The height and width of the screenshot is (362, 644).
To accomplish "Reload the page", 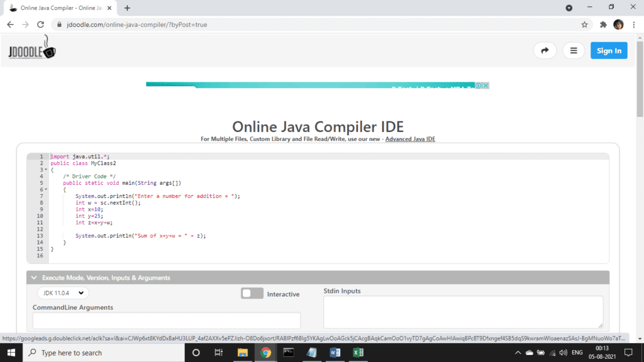I will pyautogui.click(x=41, y=25).
